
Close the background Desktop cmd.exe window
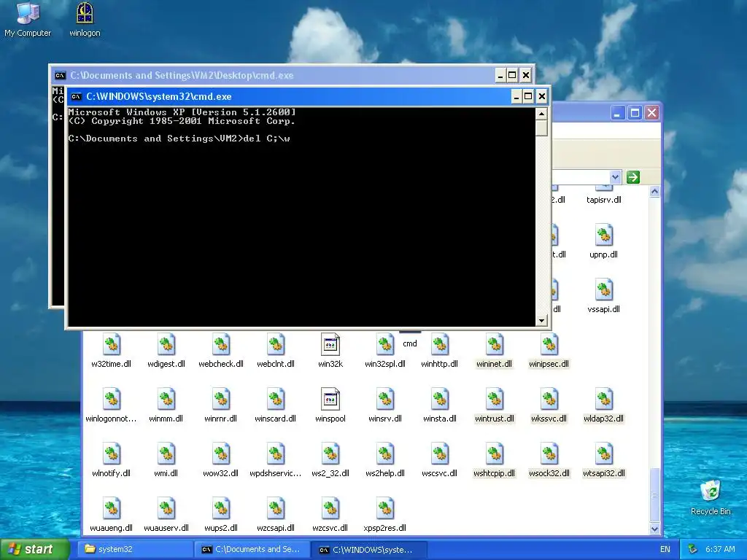(525, 75)
